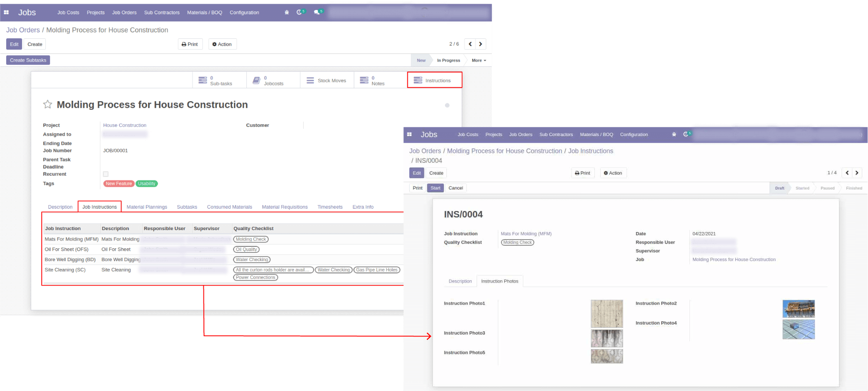The width and height of the screenshot is (868, 391).
Task: Mark job as favorite with star icon
Action: click(x=48, y=105)
